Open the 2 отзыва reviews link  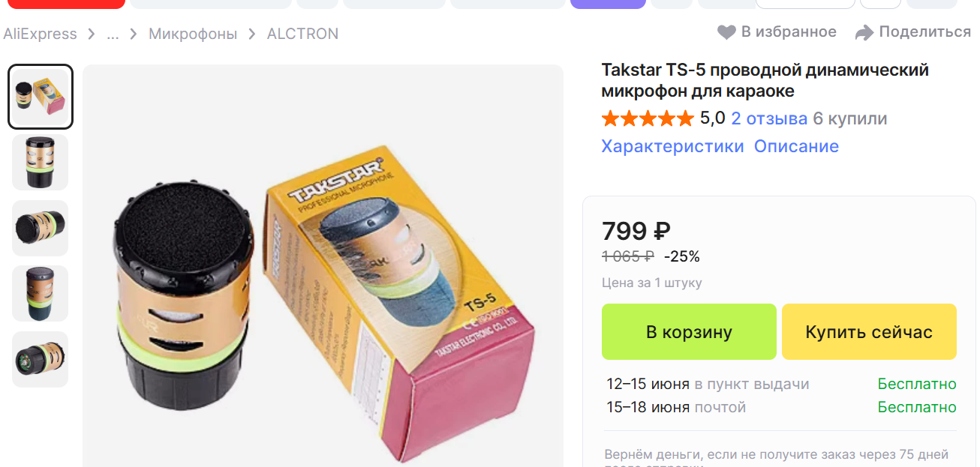(769, 118)
